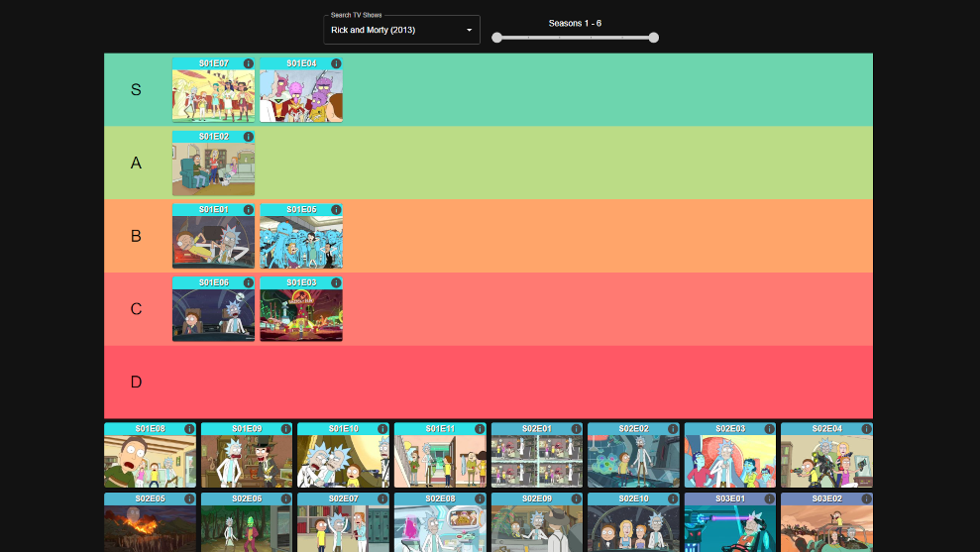Open info for S01E06 episode
Viewport: 980px width, 552px height.
click(x=248, y=282)
